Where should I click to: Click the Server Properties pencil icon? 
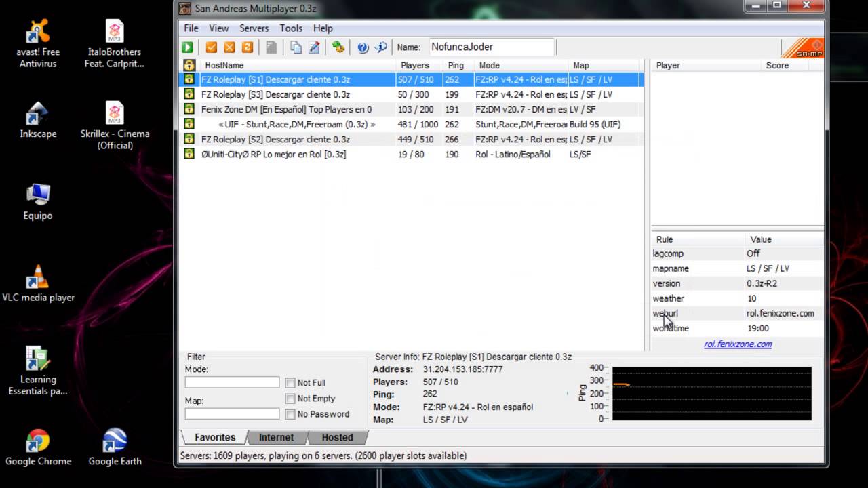pos(314,47)
